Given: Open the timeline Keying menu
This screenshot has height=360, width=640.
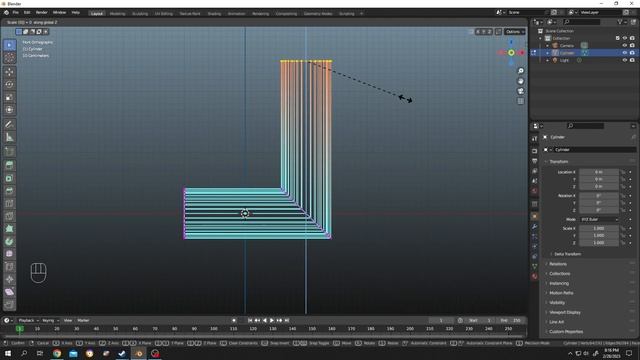Looking at the screenshot, I should tap(50, 320).
